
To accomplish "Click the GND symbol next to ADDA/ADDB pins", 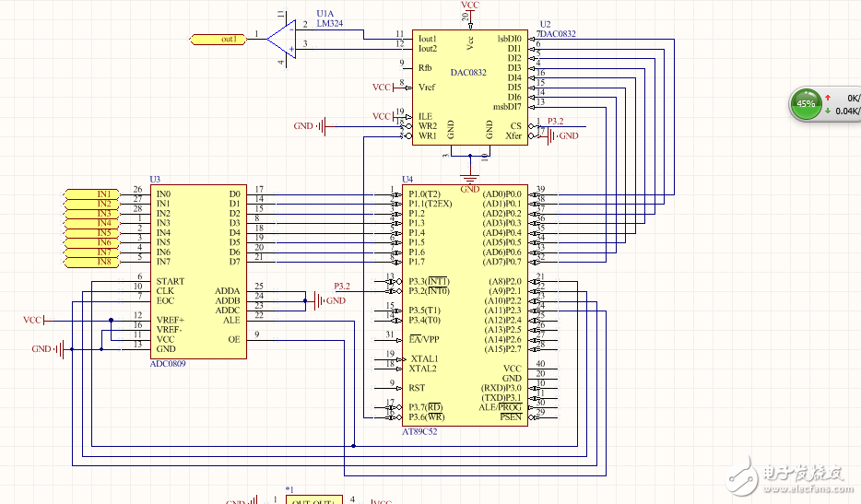I will [x=329, y=301].
